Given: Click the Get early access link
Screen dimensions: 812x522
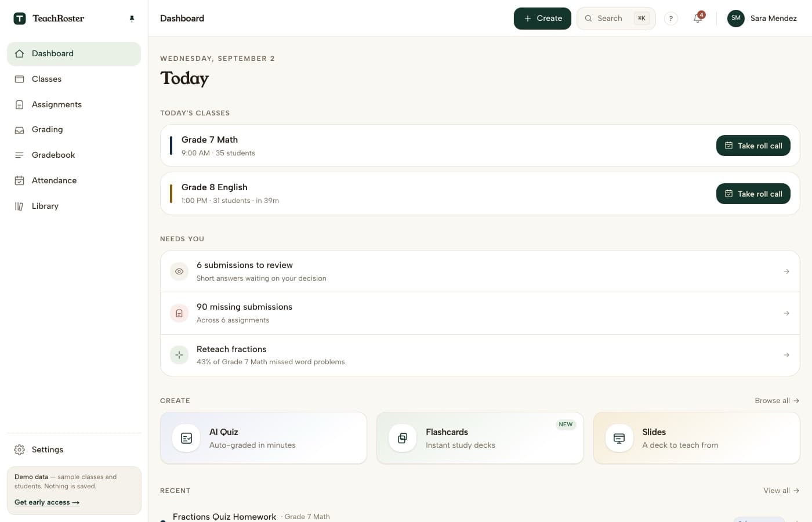Looking at the screenshot, I should 47,502.
